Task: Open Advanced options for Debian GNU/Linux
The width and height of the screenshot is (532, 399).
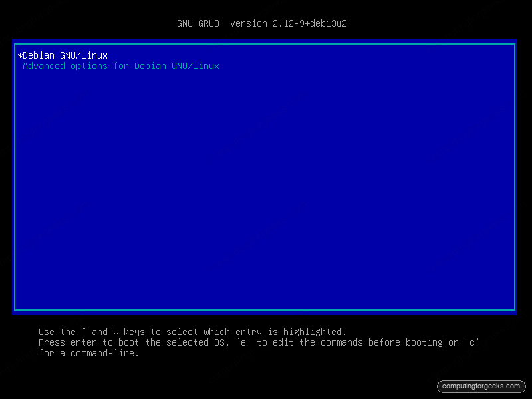Action: pos(121,66)
